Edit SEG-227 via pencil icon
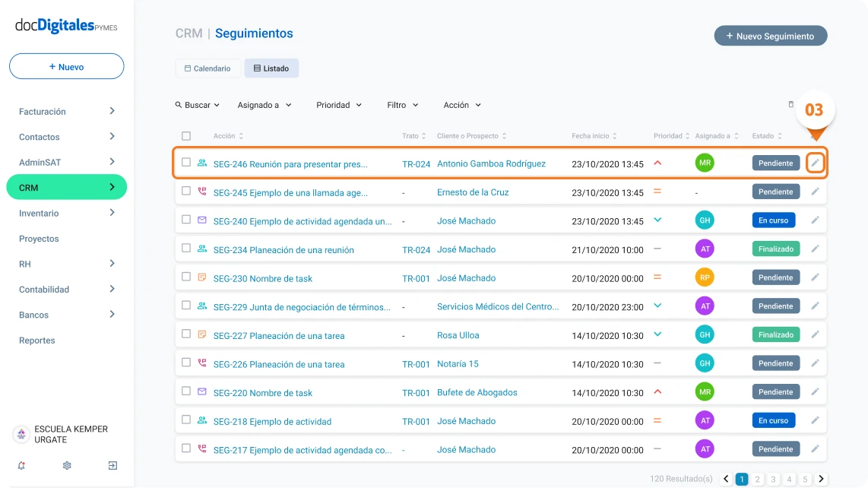Image resolution: width=868 pixels, height=488 pixels. pos(815,334)
